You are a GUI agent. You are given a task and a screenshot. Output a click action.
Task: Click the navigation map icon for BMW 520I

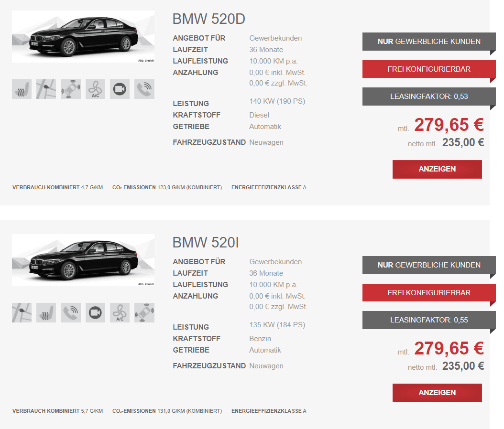pyautogui.click(x=22, y=312)
